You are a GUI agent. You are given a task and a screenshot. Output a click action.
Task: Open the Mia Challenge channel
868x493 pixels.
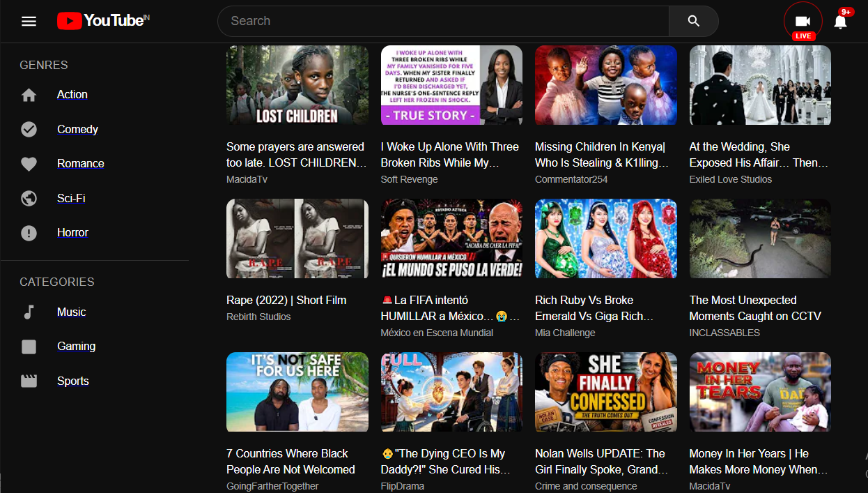pos(565,333)
